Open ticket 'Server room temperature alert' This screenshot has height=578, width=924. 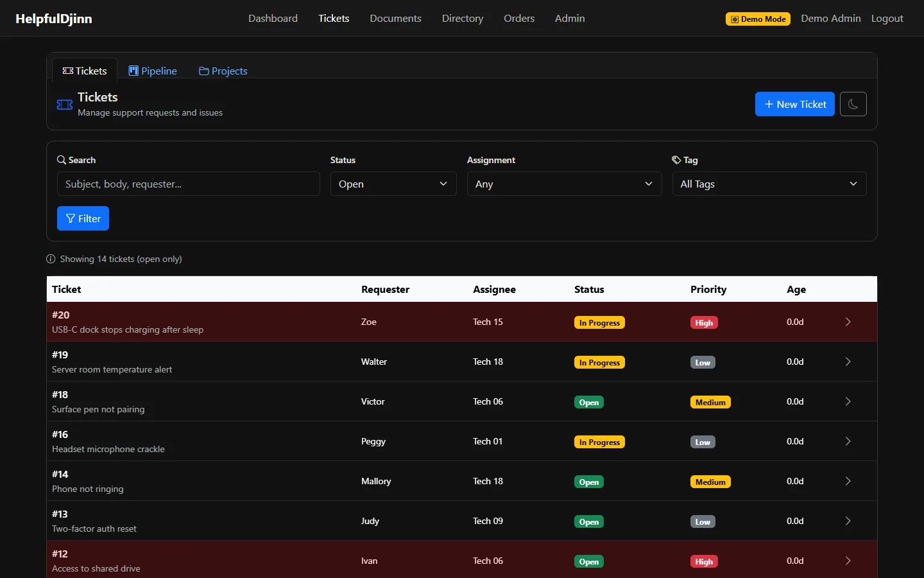pos(112,369)
